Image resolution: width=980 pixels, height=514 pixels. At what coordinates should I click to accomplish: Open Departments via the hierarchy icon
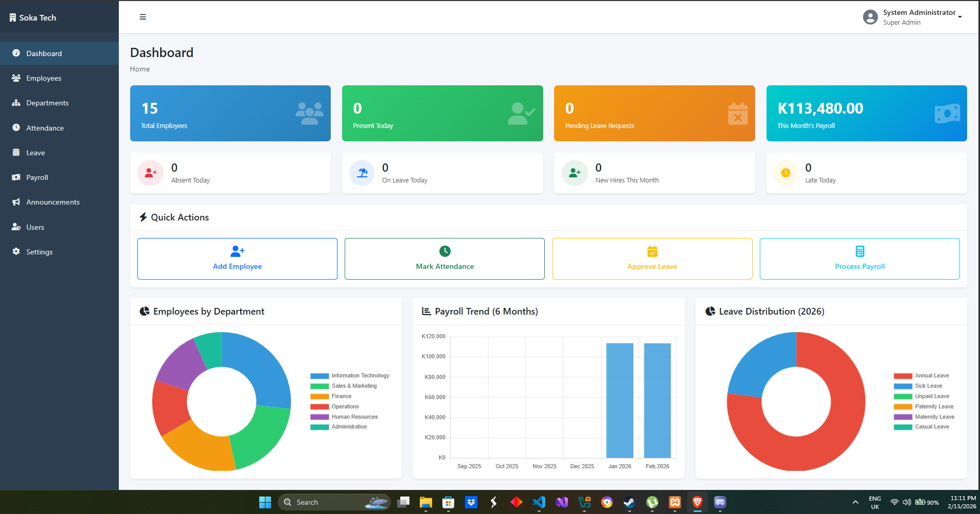17,103
